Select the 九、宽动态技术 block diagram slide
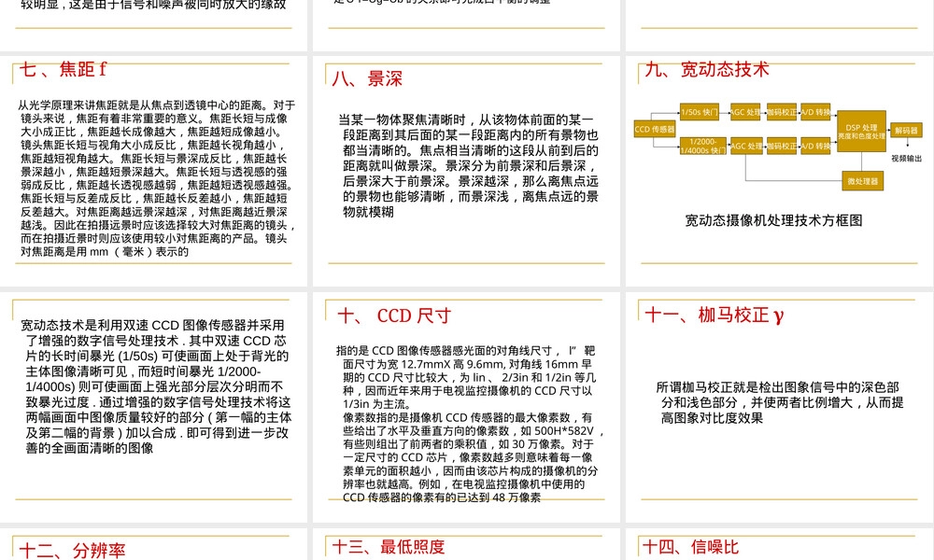Viewport: 934px width, 560px height. pos(780,171)
